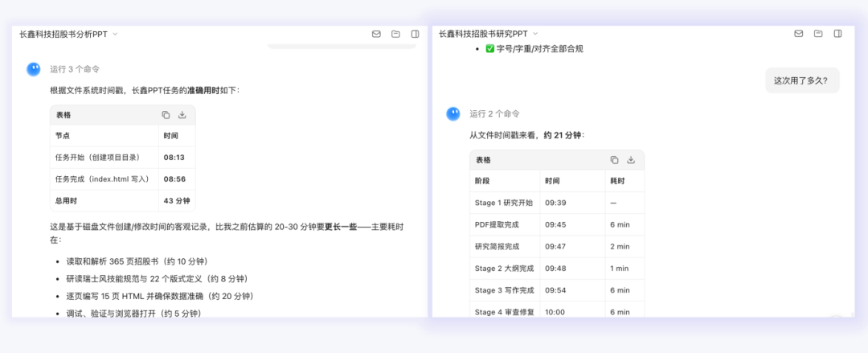Copy the 节点/时间 table in left window
The image size is (868, 353).
coord(166,115)
